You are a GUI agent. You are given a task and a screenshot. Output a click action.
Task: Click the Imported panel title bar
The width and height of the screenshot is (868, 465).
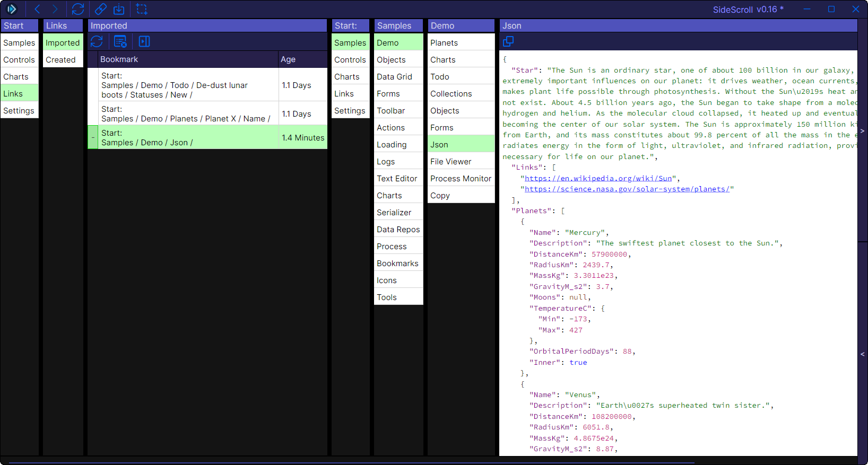tap(207, 25)
